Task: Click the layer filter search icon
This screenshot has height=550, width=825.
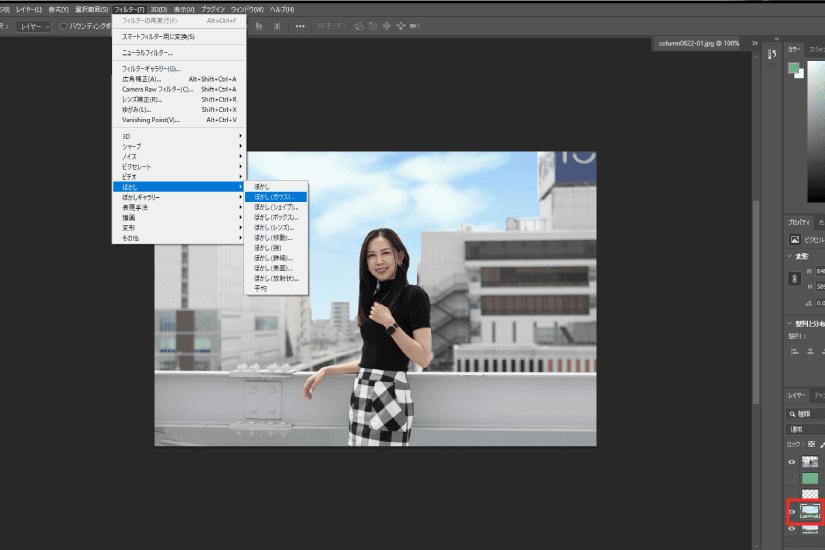Action: pyautogui.click(x=792, y=413)
